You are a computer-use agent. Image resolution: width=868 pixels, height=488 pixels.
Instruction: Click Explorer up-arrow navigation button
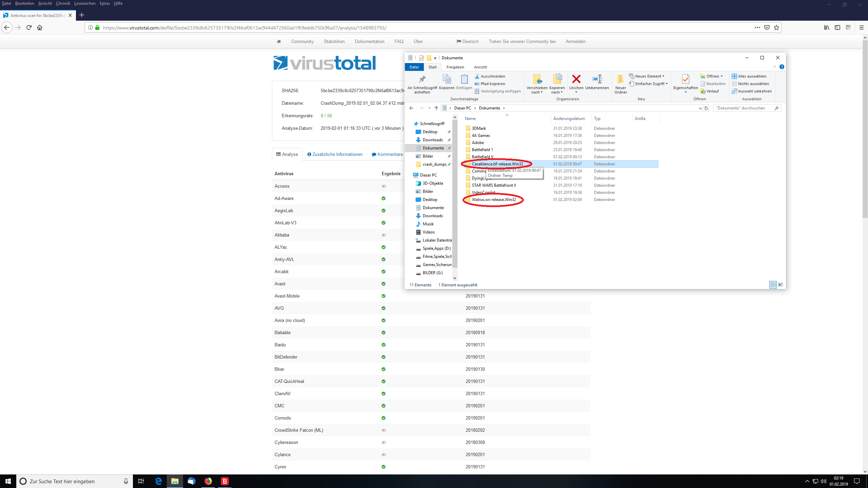436,108
